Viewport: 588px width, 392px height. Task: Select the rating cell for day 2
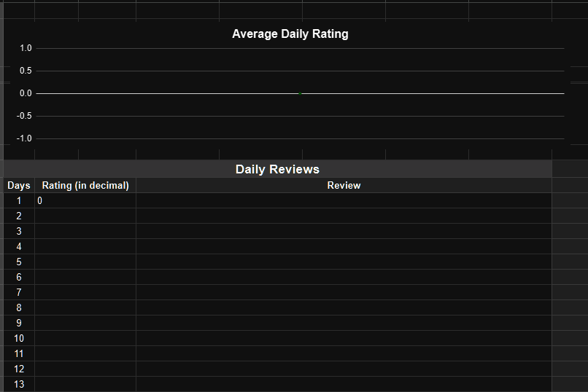(85, 216)
